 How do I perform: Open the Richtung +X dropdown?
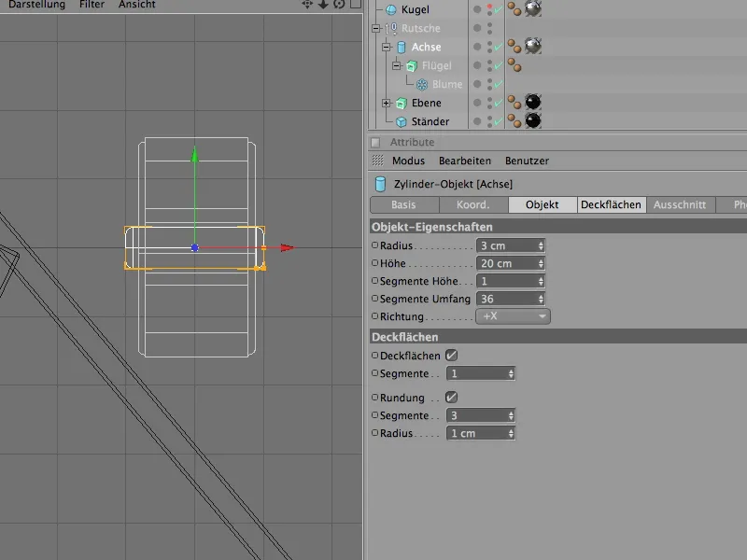(x=513, y=316)
